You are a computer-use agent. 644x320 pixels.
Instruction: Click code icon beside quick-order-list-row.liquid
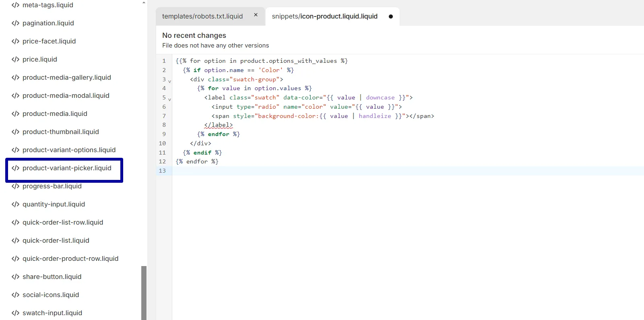coord(15,223)
